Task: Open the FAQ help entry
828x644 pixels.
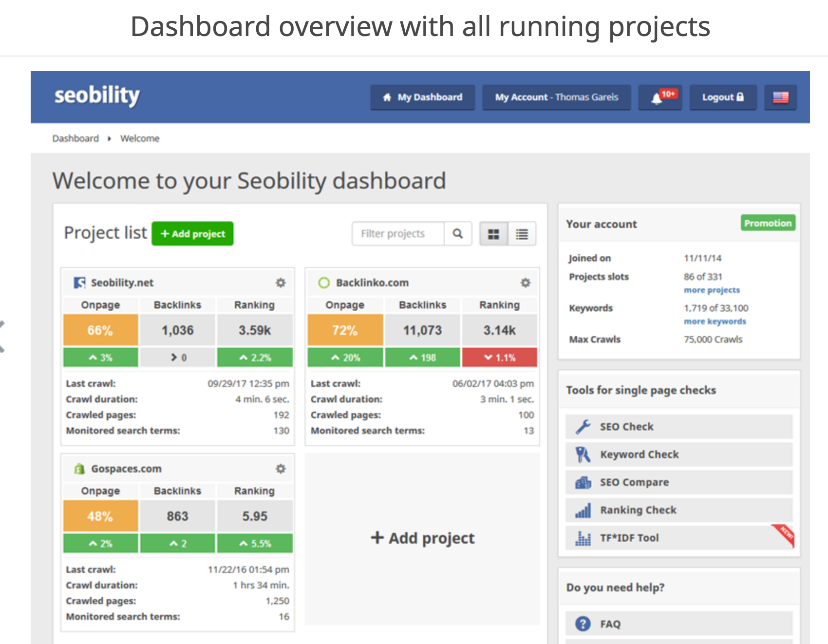Action: (679, 624)
